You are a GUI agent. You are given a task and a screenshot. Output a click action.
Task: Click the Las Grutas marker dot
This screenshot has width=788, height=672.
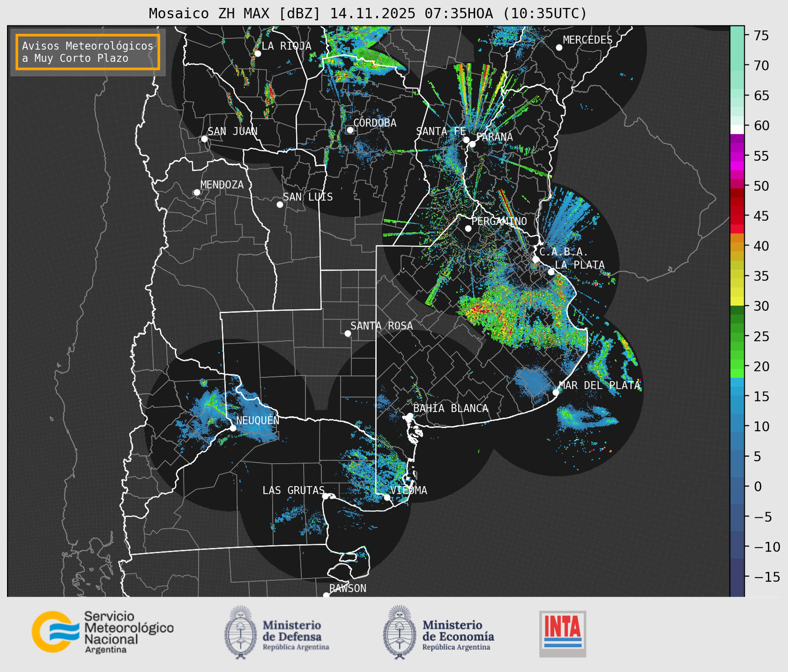[326, 496]
